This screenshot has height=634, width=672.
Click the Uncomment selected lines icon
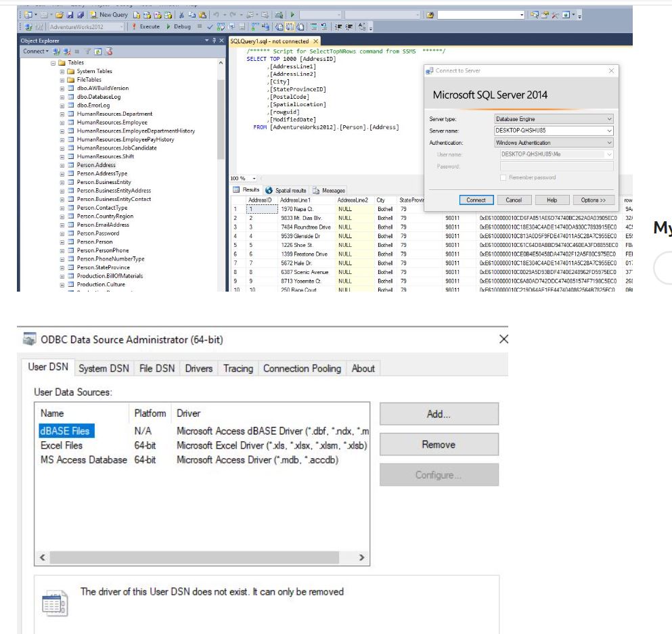pyautogui.click(x=324, y=26)
